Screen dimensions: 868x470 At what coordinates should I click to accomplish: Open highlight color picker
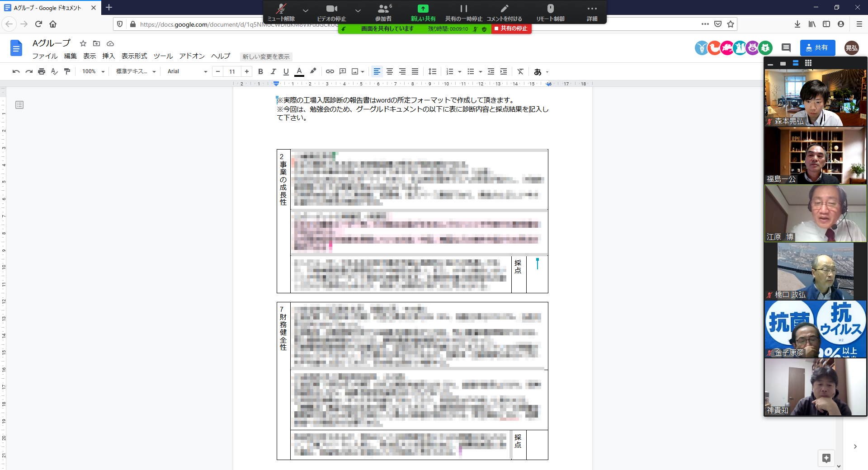tap(313, 71)
